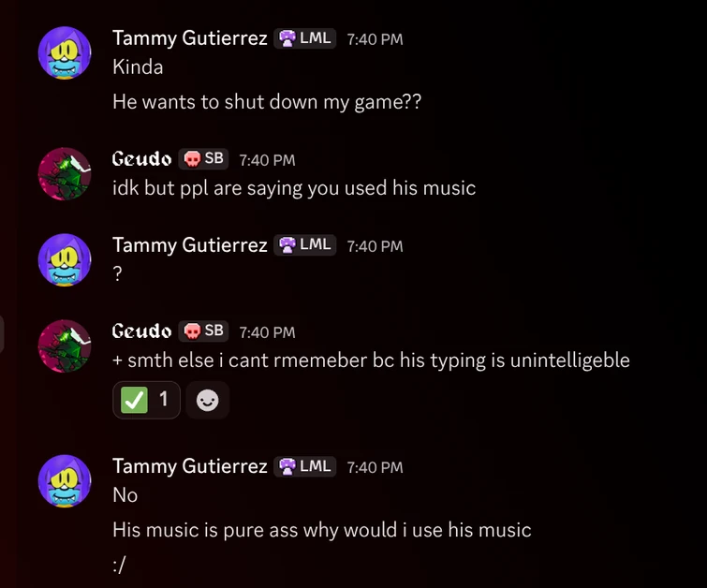Image resolution: width=707 pixels, height=588 pixels.
Task: Click the Tammy Gutierrez name above the "?" message
Action: 190,245
